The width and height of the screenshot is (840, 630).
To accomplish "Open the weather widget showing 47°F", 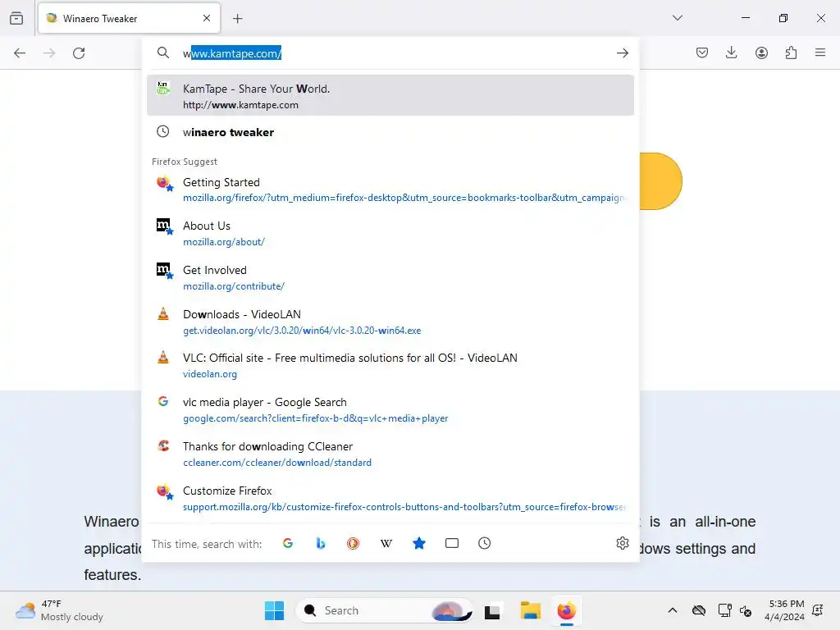I will point(59,610).
